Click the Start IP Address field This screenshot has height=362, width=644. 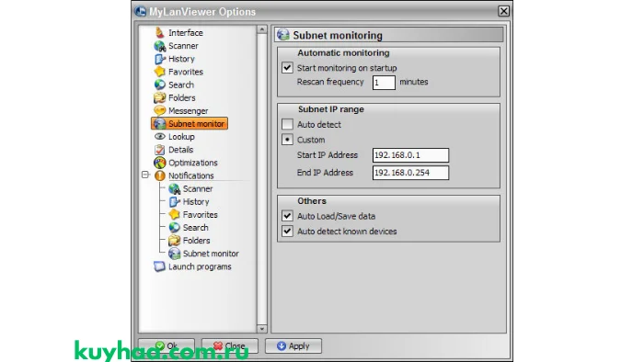click(x=410, y=155)
